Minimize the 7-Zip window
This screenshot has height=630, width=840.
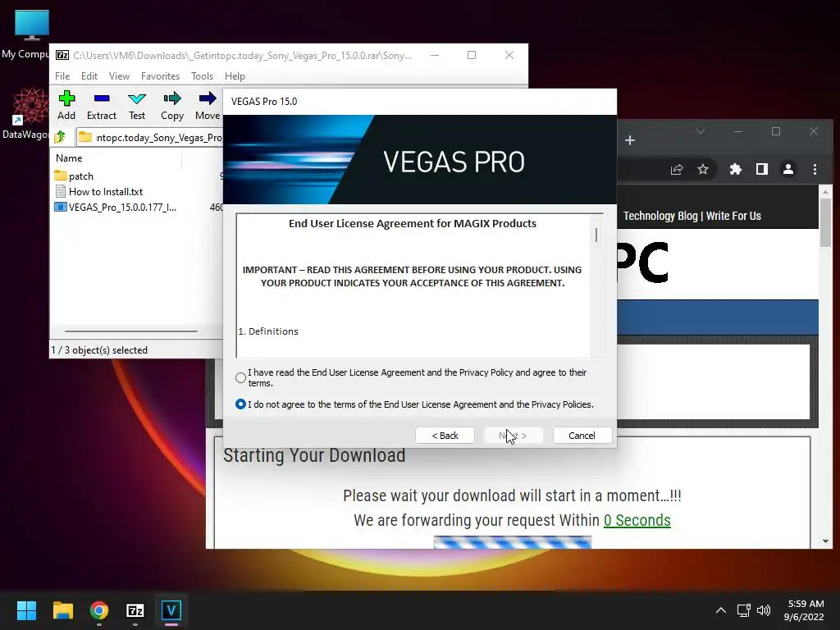coord(435,55)
